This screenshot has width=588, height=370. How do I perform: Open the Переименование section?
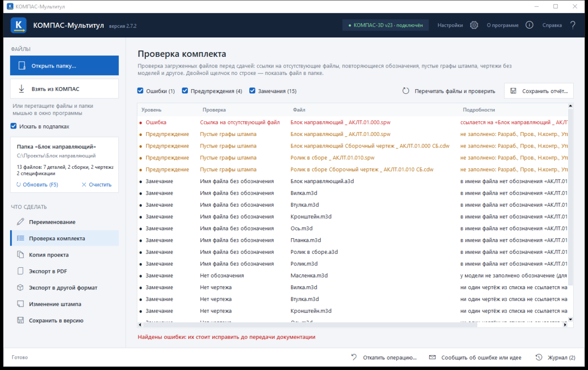tap(64, 222)
